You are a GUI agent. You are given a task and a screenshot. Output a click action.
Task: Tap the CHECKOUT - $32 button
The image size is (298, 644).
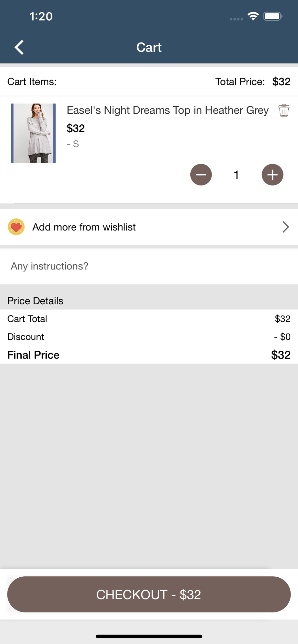tap(149, 594)
